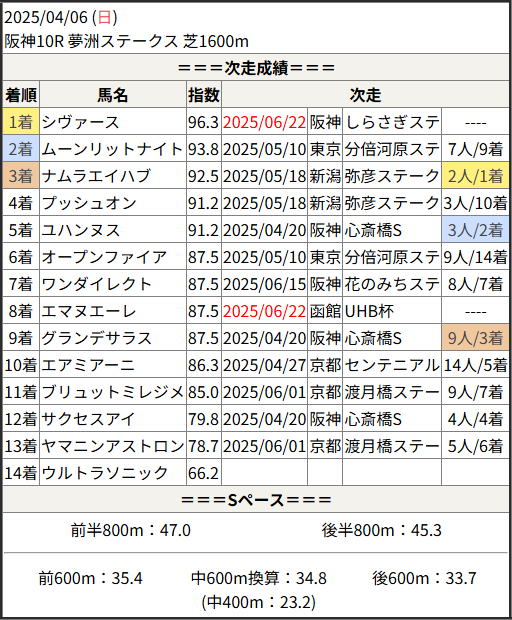Click 前半800m：47.0 pace value
512x620 pixels.
click(131, 530)
